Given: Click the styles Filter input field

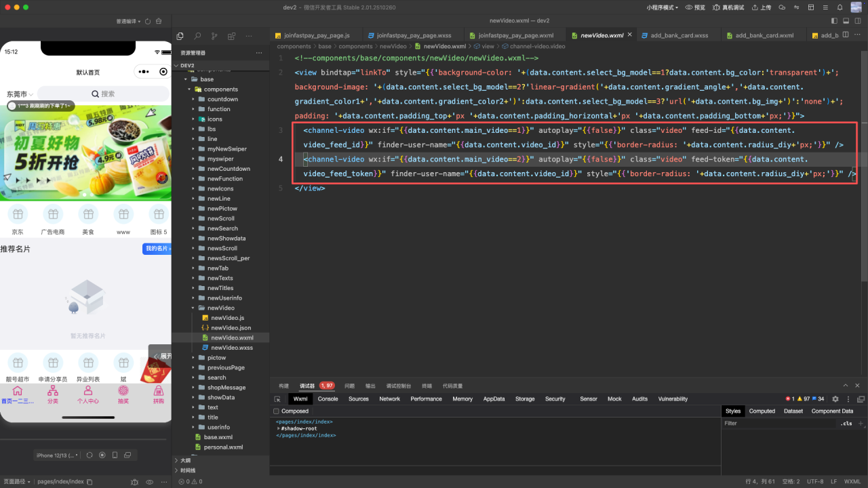Looking at the screenshot, I should (780, 424).
